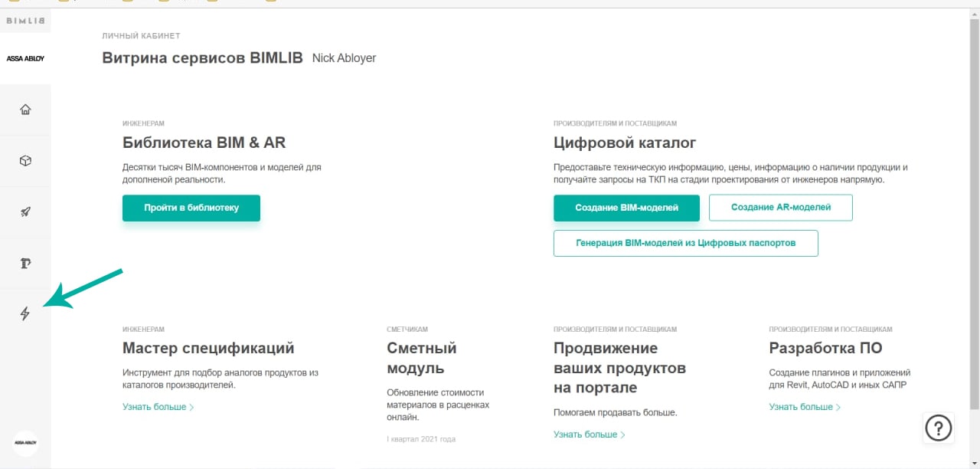Click the Создание AR-моделей button
This screenshot has height=469, width=980.
pos(781,208)
